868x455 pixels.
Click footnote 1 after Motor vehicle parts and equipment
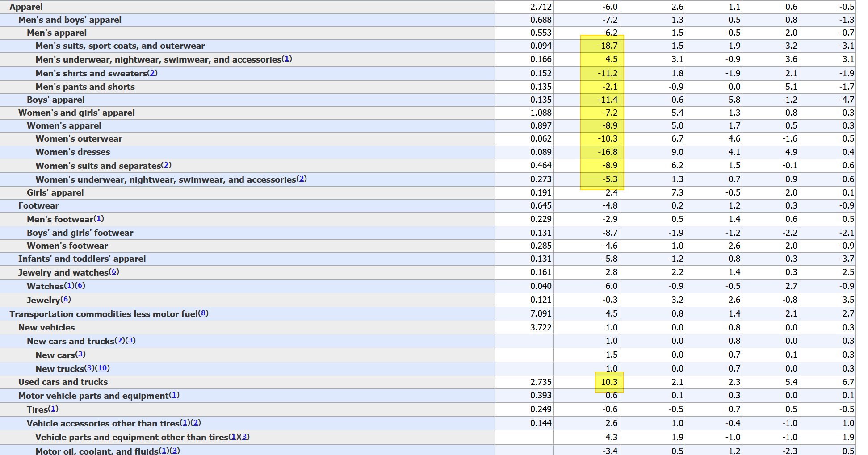(174, 395)
